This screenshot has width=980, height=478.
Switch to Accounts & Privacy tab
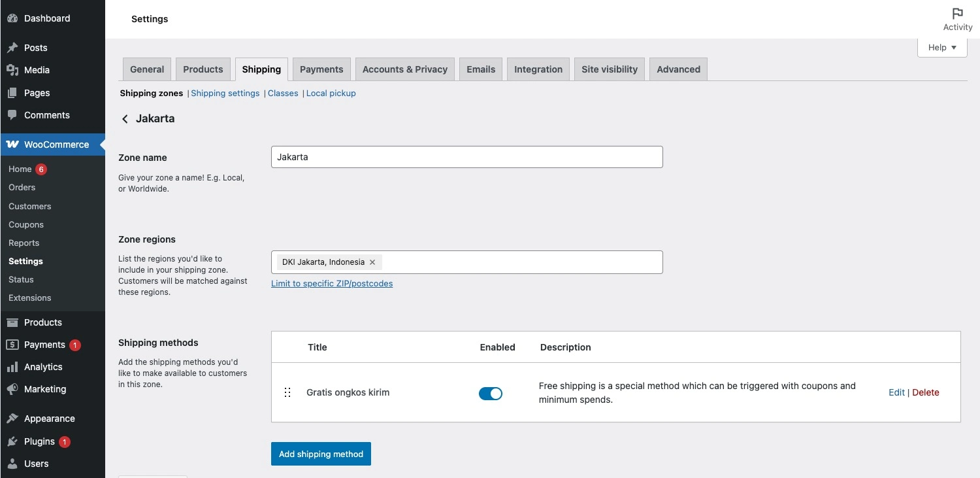pyautogui.click(x=405, y=69)
